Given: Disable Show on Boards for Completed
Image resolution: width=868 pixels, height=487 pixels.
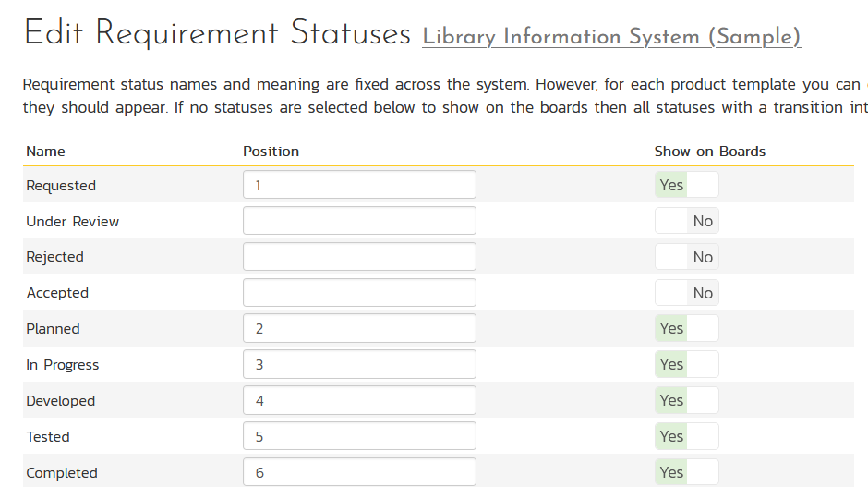Looking at the screenshot, I should click(x=686, y=472).
